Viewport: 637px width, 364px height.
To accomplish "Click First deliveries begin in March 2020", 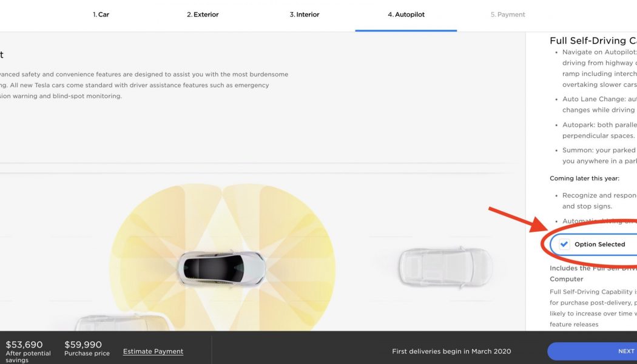I will pos(451,351).
